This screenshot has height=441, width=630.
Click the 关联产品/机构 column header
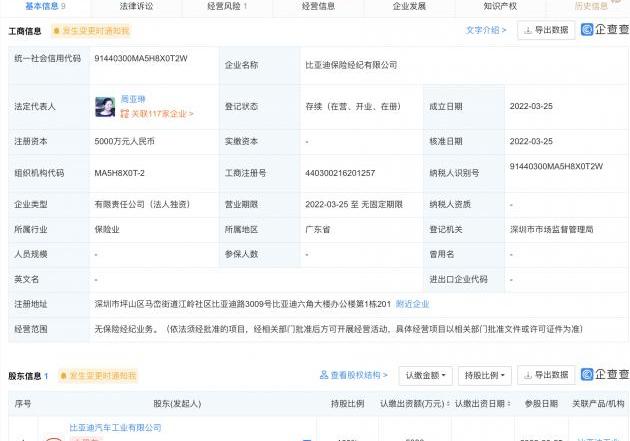[598, 404]
